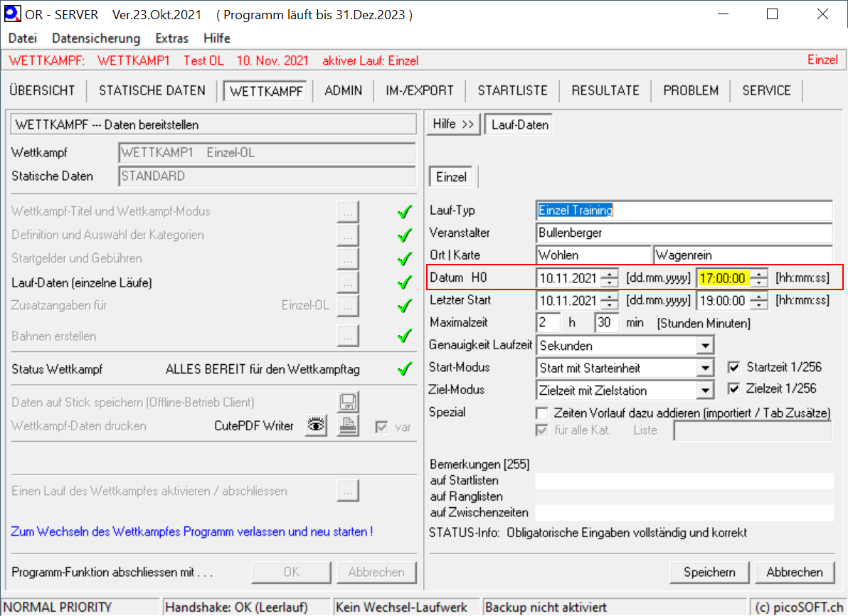The image size is (848, 616).
Task: Click the floppy disk save-to-stick icon
Action: (x=347, y=402)
